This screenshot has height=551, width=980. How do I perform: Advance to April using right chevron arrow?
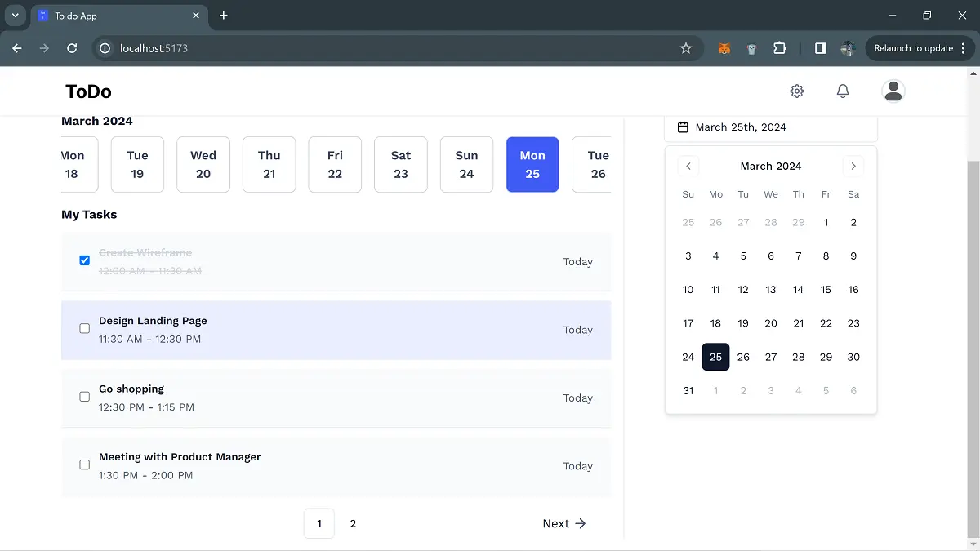tap(853, 166)
